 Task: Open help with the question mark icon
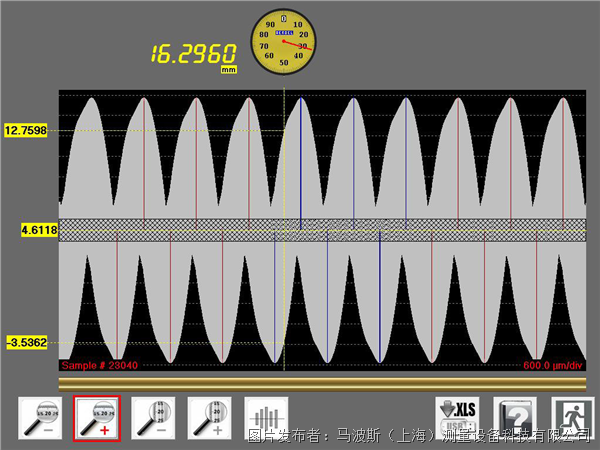[514, 417]
